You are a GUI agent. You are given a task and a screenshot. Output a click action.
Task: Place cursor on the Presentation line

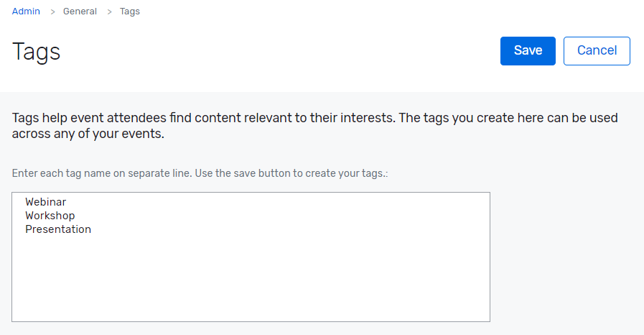pos(58,229)
